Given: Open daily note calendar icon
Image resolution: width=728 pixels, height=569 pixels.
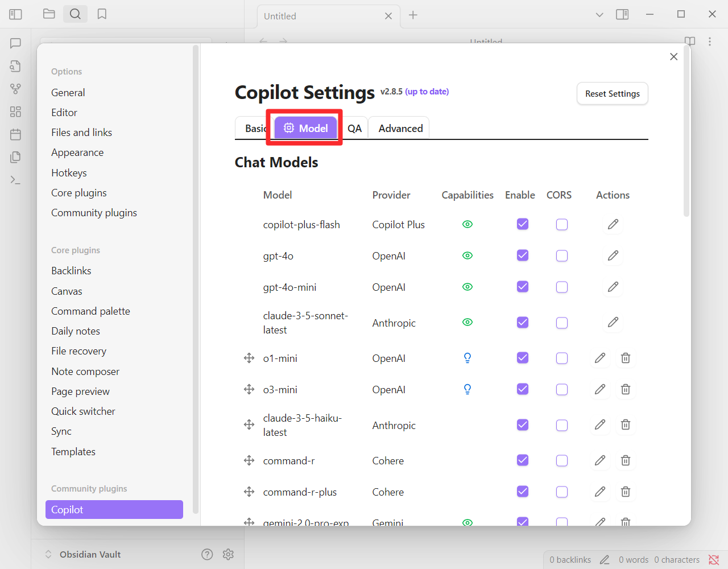Looking at the screenshot, I should point(15,134).
